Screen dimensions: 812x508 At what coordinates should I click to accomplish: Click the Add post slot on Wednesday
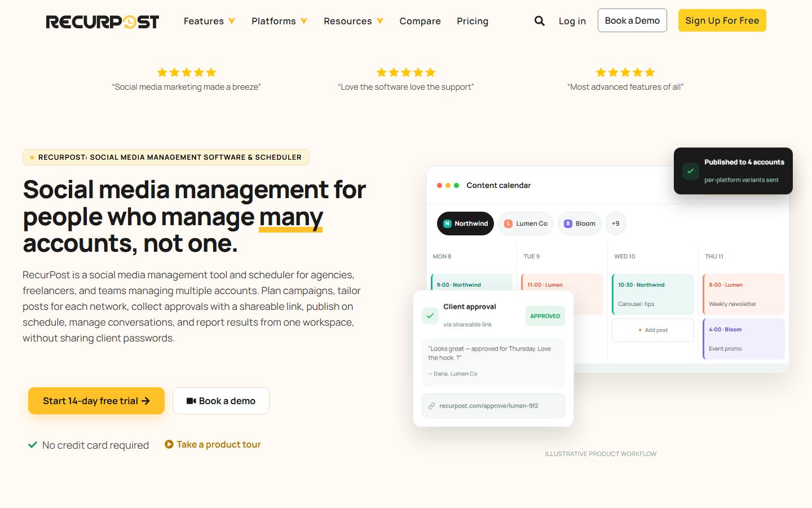(653, 330)
